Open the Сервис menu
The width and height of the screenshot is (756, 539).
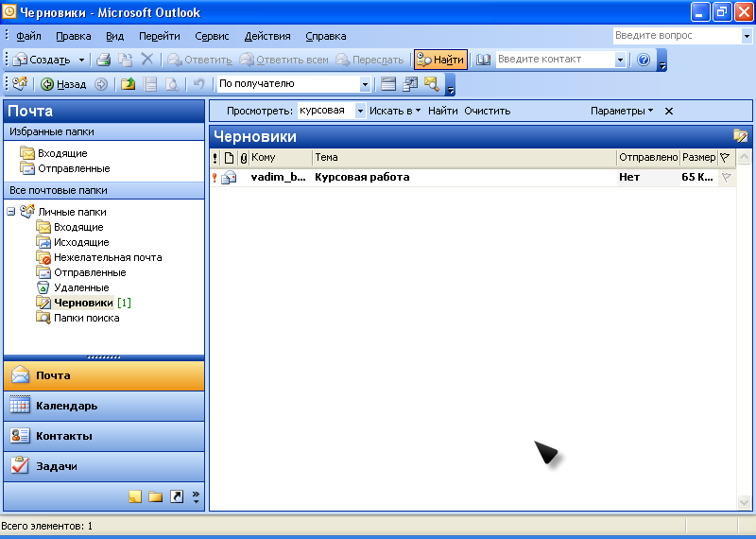(x=212, y=36)
